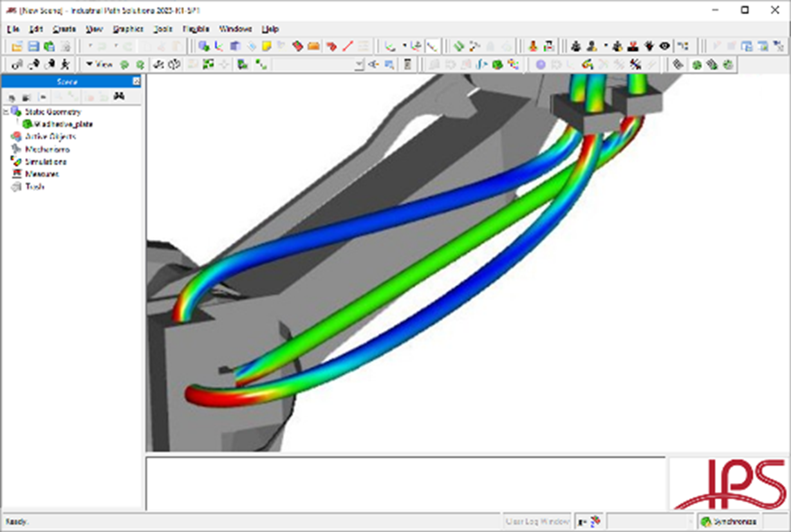
Task: Select the Simulations item in Scene tree
Action: pyautogui.click(x=45, y=161)
